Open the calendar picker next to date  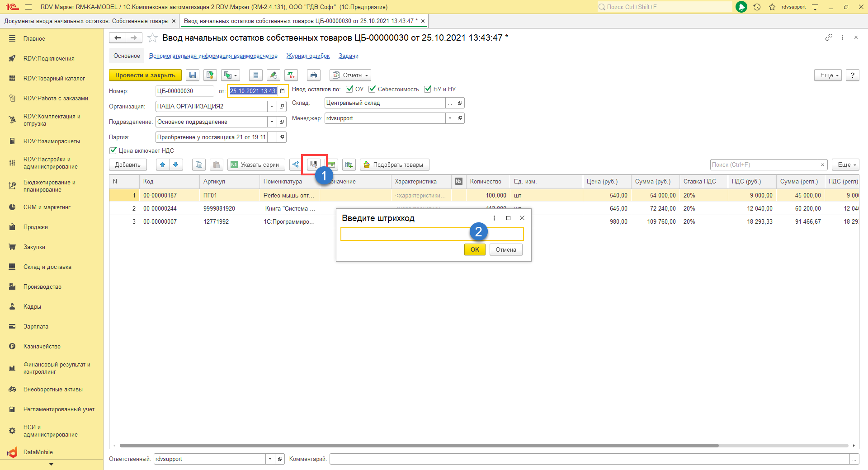click(283, 91)
